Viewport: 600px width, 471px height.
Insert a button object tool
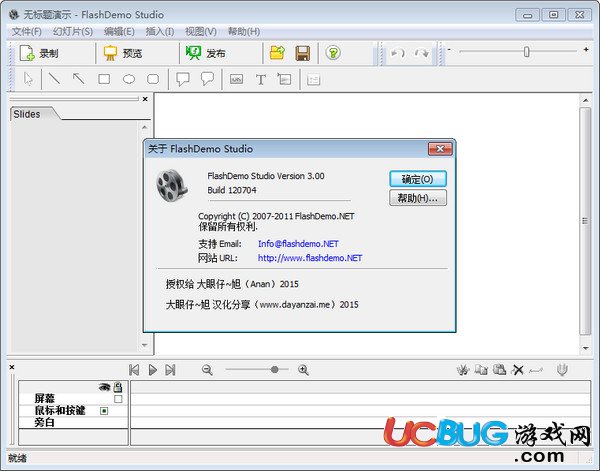coord(236,79)
